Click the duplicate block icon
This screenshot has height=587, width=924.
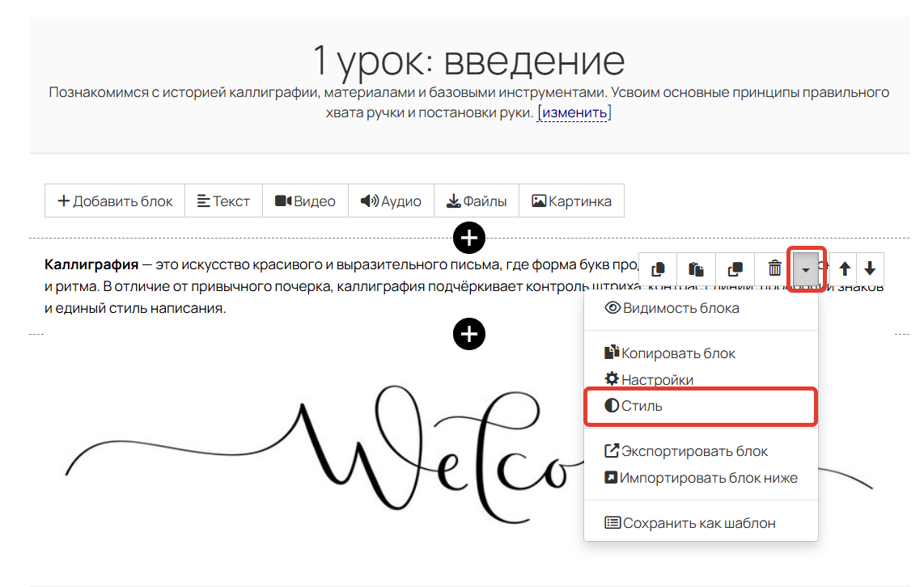click(x=735, y=268)
